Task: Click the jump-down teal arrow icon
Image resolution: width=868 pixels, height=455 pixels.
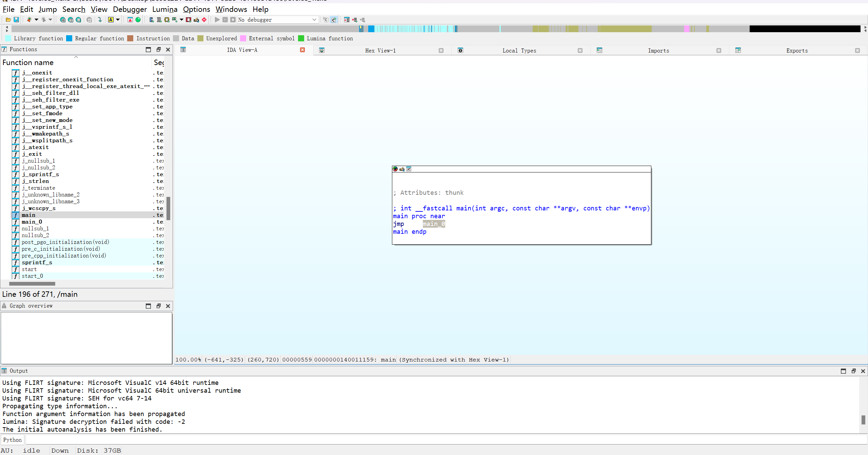Action: pyautogui.click(x=100, y=20)
